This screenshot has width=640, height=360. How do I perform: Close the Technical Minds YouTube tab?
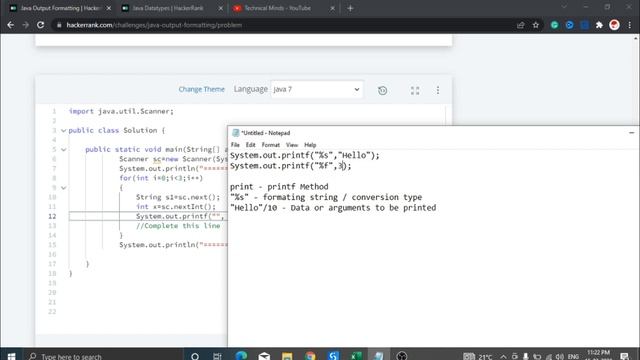click(332, 8)
